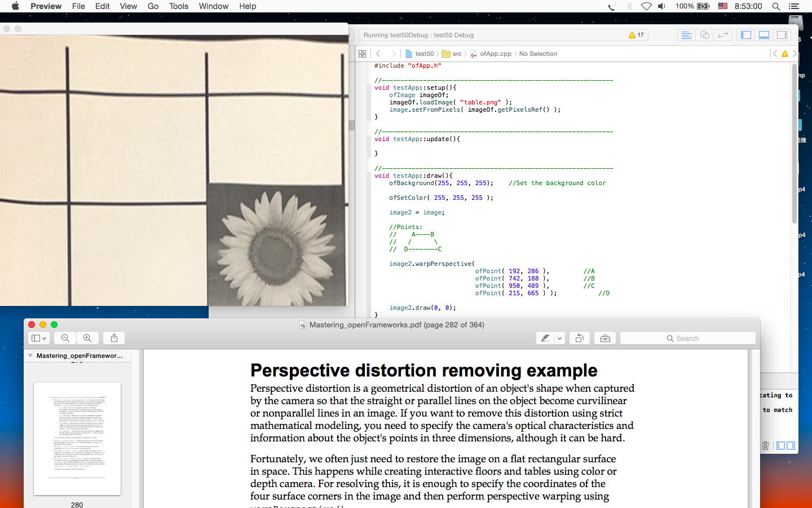Select the highlight pen tool in Preview
812x508 pixels.
click(x=545, y=338)
